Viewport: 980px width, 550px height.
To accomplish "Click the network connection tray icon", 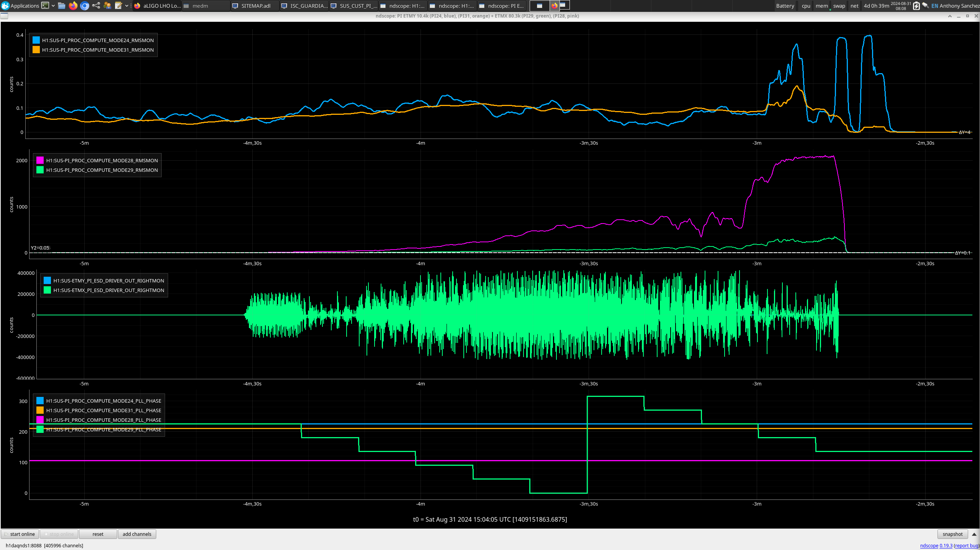I will [x=926, y=5].
